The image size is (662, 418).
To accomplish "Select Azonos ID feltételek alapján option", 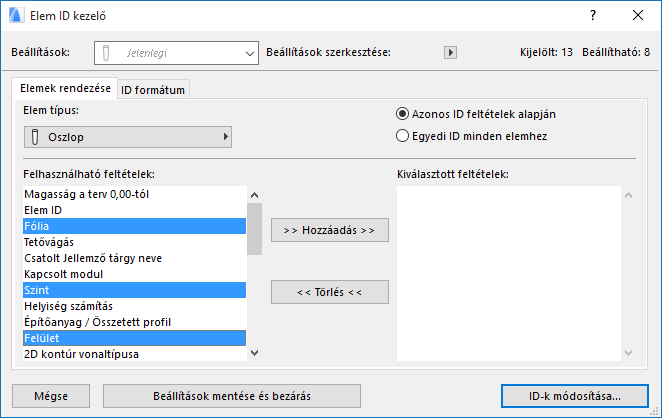I will [x=403, y=114].
